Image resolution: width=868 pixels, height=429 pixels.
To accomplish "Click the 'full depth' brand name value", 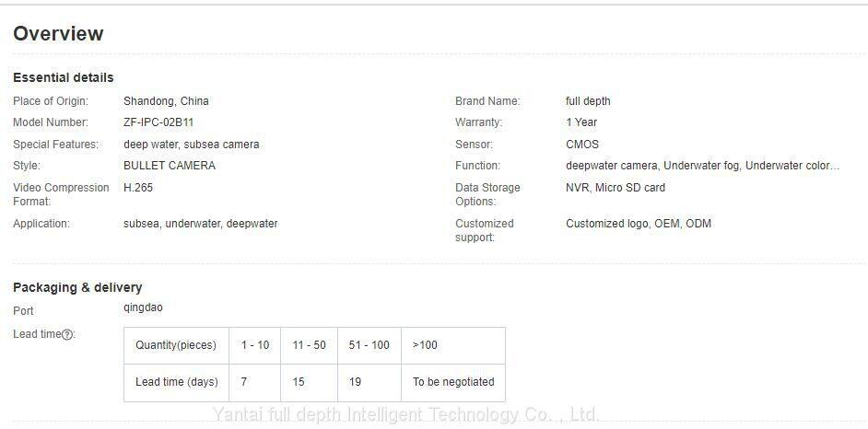I will click(x=588, y=101).
